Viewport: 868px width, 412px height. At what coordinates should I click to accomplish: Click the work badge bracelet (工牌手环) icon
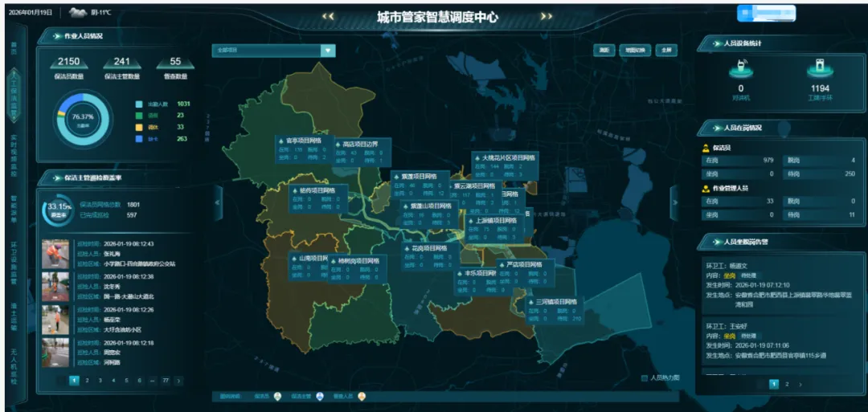819,68
